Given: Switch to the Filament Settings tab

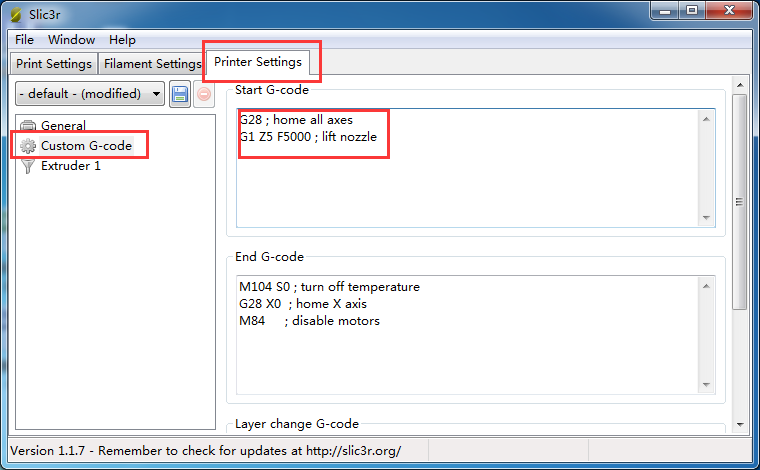Looking at the screenshot, I should (x=152, y=63).
